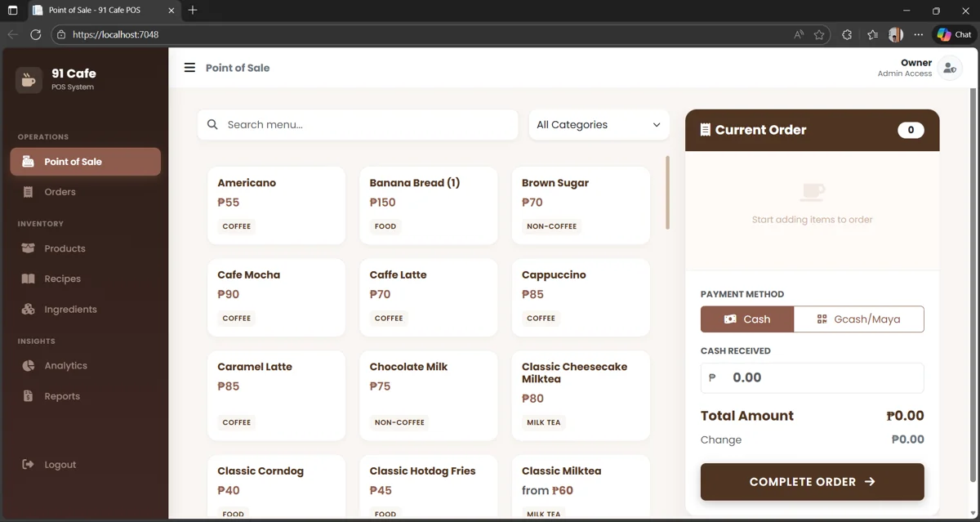The width and height of the screenshot is (980, 522).
Task: Click the Change ₱0.00 value
Action: [x=907, y=439]
